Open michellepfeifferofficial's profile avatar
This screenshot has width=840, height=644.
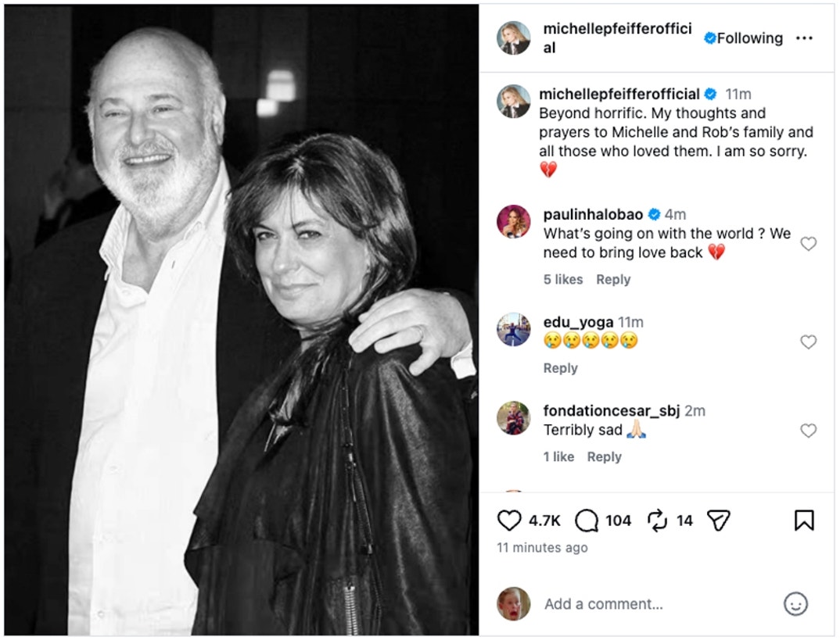coord(514,38)
